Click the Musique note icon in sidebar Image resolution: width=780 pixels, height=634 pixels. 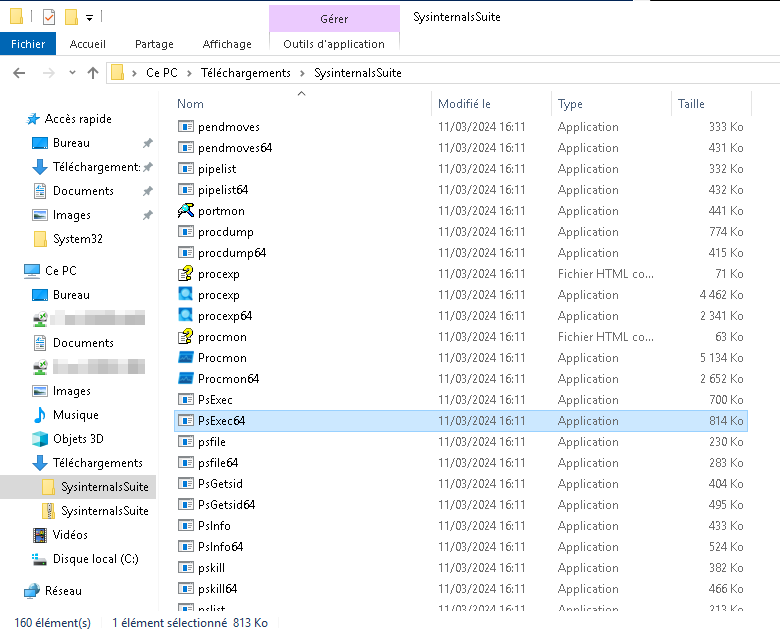[40, 415]
